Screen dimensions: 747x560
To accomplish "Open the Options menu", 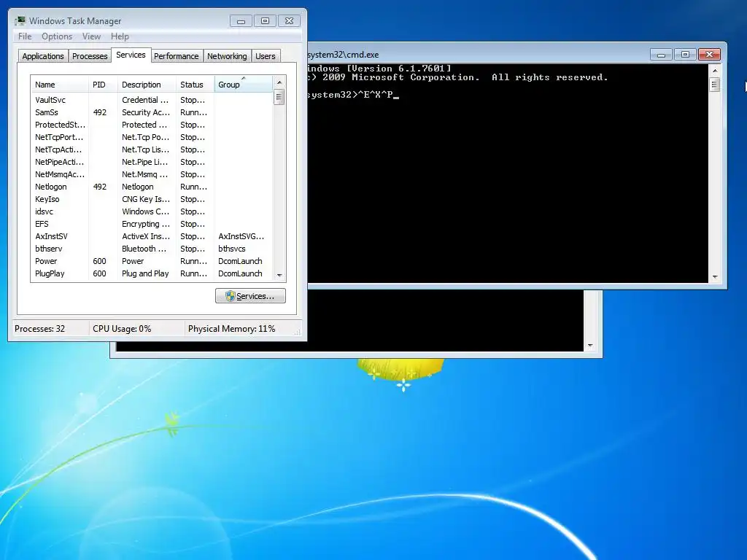I will (x=57, y=36).
